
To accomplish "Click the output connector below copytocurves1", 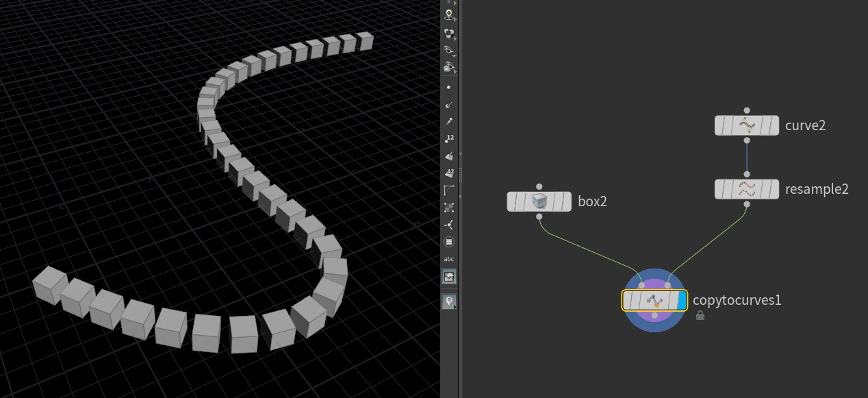I will [655, 316].
